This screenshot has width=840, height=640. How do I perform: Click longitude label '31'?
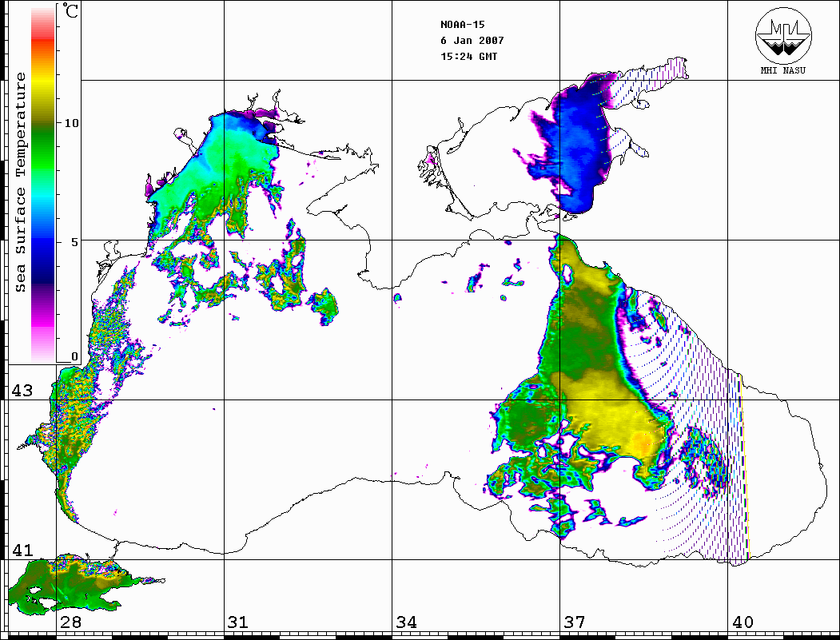click(x=238, y=622)
